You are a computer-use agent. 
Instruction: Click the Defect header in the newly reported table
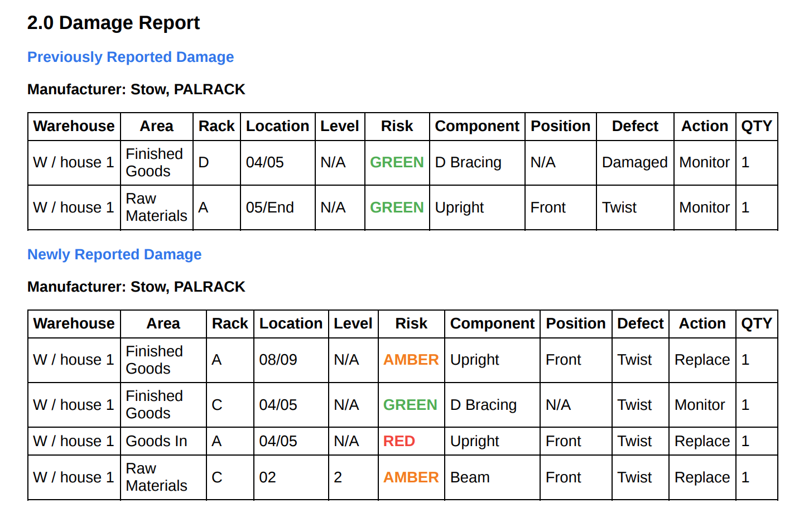(640, 323)
